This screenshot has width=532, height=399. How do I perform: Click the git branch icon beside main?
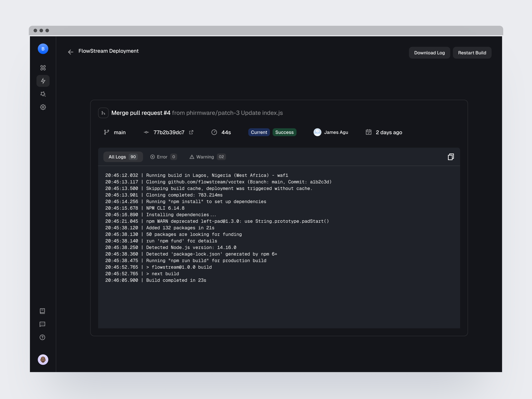pyautogui.click(x=107, y=132)
